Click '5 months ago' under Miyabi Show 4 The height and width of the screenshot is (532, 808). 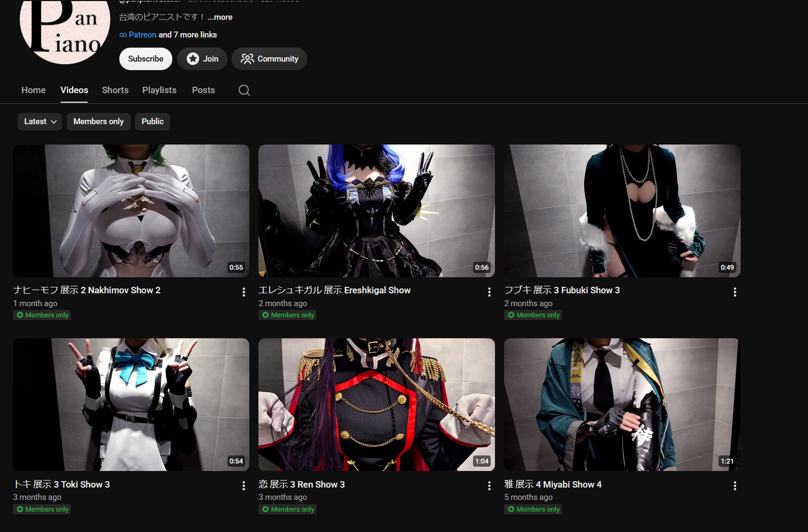coord(529,497)
